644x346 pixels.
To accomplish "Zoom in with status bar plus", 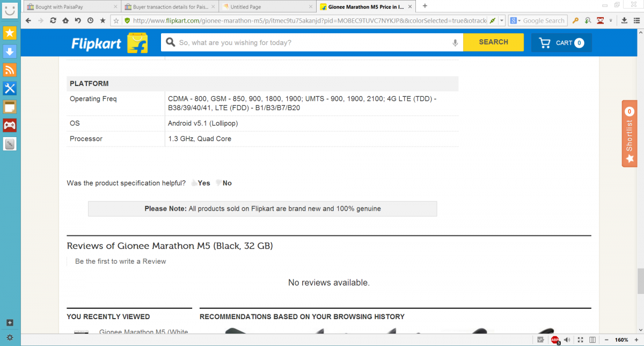I will tap(638, 340).
